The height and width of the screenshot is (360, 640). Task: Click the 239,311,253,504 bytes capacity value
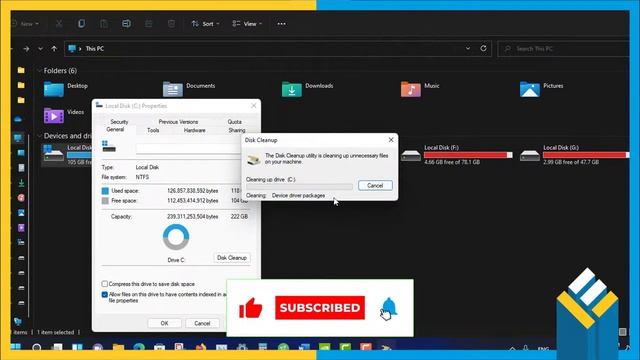coord(193,216)
